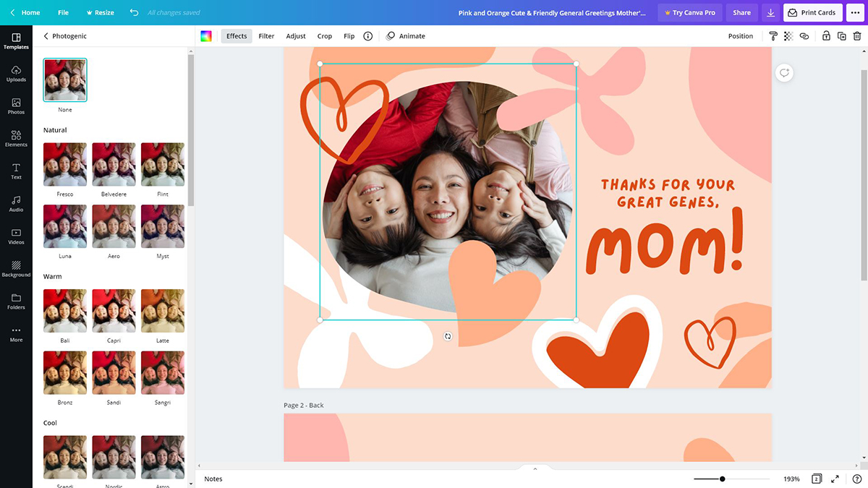Apply the Capri warm filter thumbnail
Screen dimensions: 868x488
[x=114, y=311]
